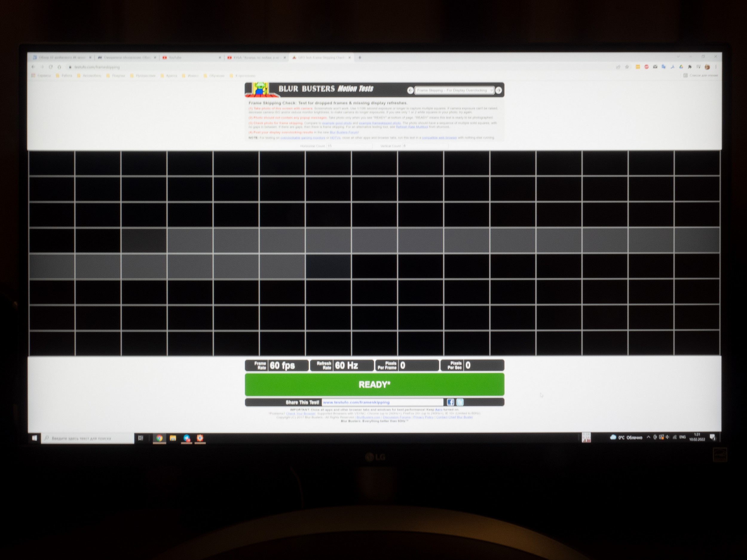Click the www.testufo.com/frameskipping share link
Image resolution: width=747 pixels, height=560 pixels.
(356, 402)
